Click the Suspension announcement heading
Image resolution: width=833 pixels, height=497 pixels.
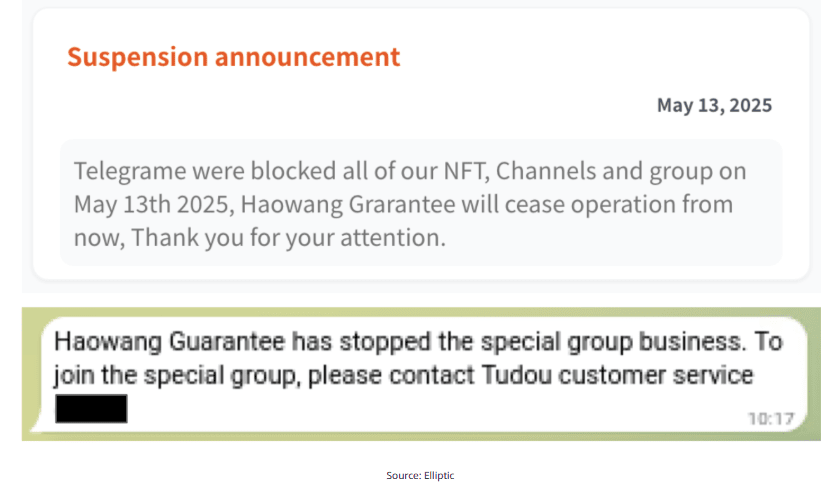[x=233, y=57]
